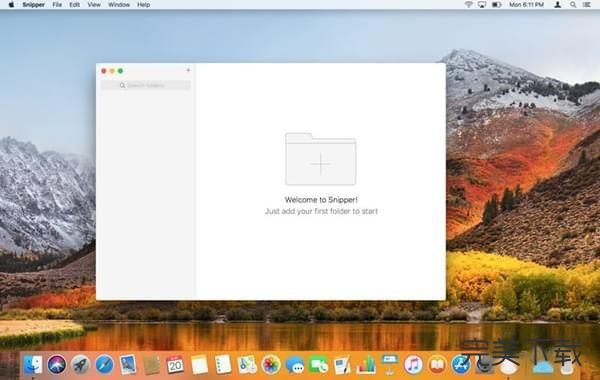Open iTunes music icon in Dock

(x=413, y=364)
